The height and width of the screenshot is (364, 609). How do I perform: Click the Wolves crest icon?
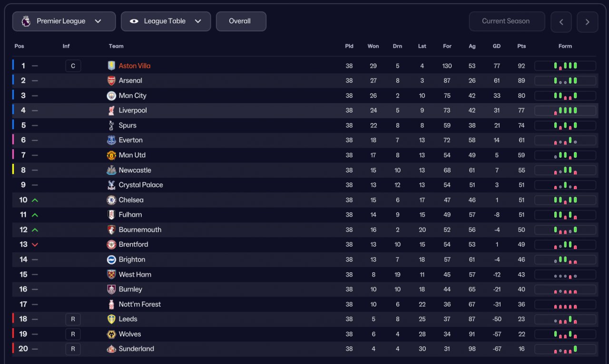[111, 334]
